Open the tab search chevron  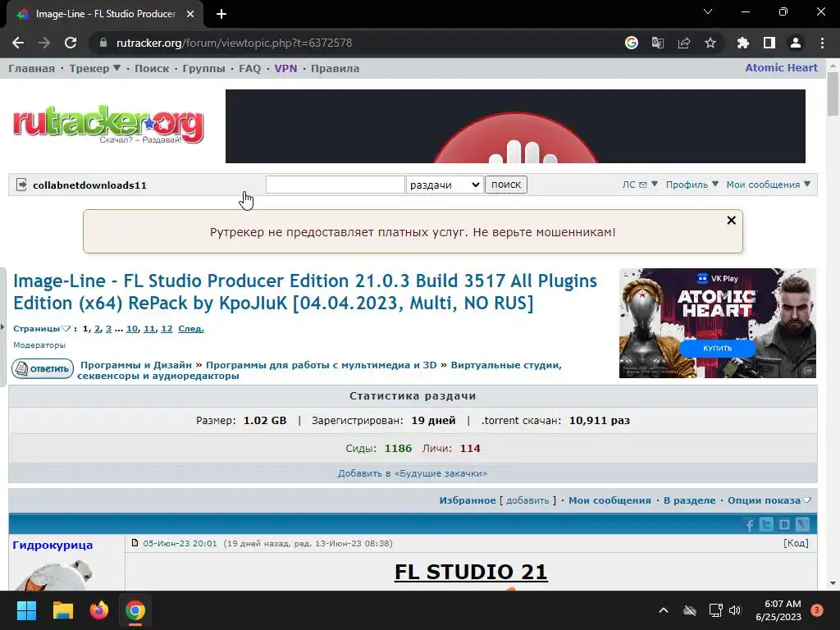coord(708,11)
